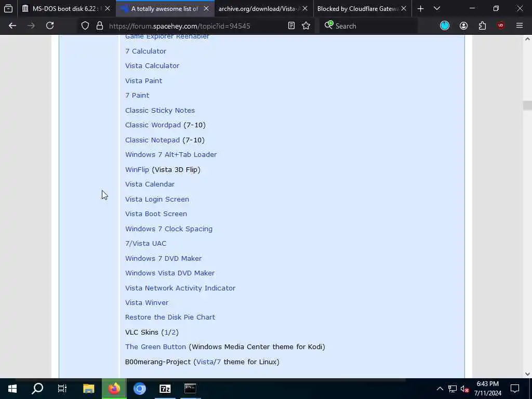Open taskbar Search magnifier
532x399 pixels.
tap(37, 389)
